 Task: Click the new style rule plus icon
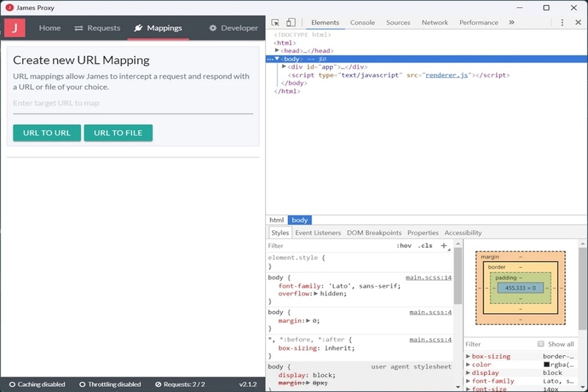(x=444, y=246)
